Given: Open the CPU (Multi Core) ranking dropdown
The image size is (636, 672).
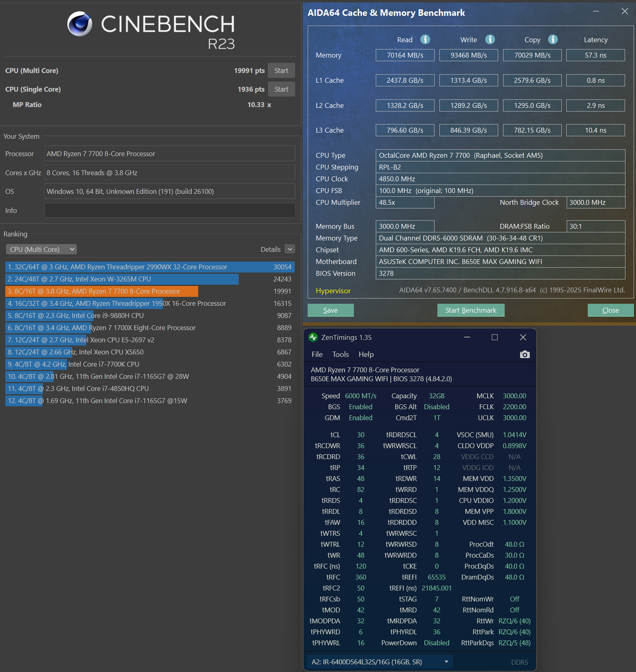Looking at the screenshot, I should [x=41, y=249].
